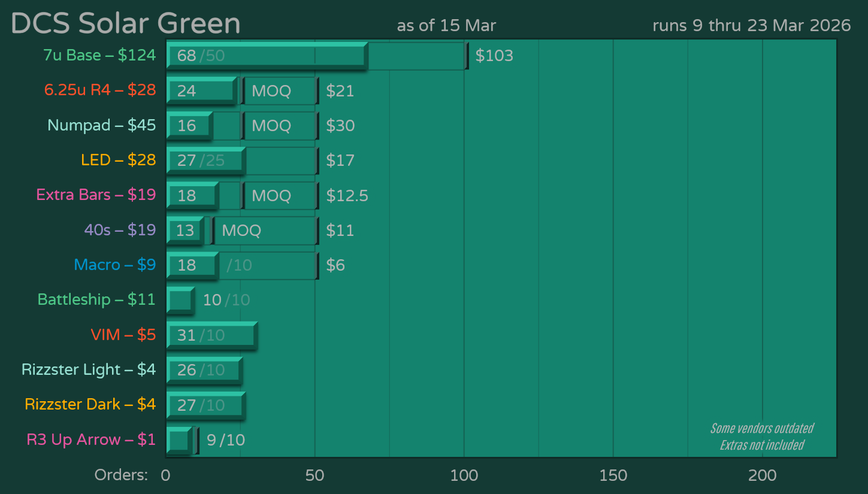Select the 150 axis tick label

click(x=613, y=475)
